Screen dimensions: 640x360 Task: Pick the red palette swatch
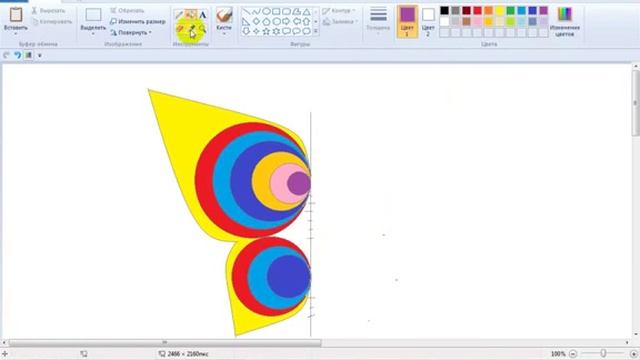pos(478,11)
